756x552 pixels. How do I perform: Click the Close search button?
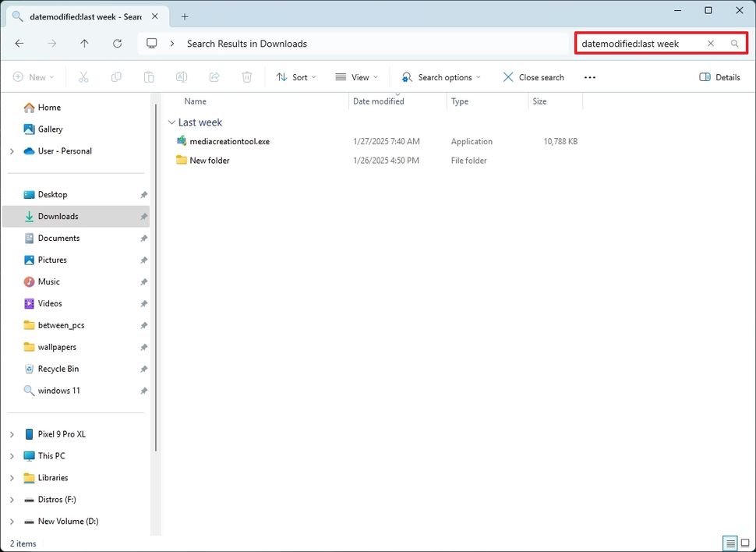pyautogui.click(x=533, y=76)
